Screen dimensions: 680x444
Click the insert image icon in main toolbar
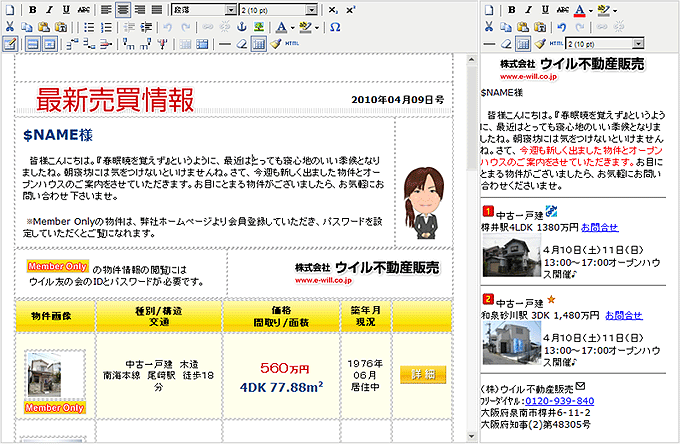point(258,27)
